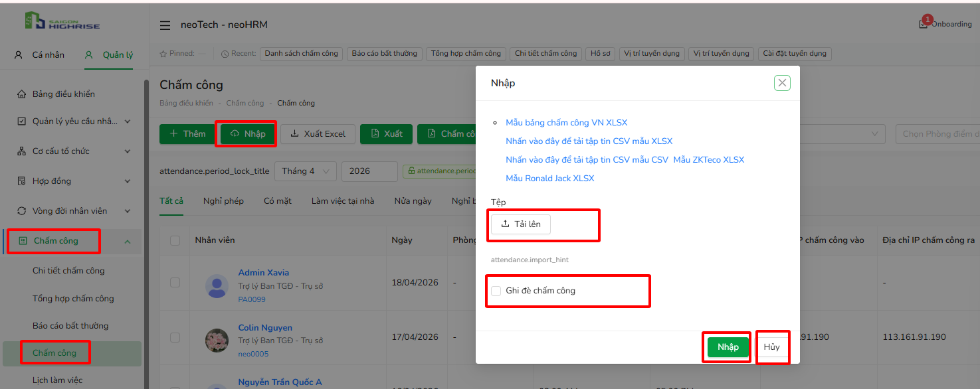Screen dimensions: 980x389
Task: Switch to the Có mặt tab
Action: (278, 201)
